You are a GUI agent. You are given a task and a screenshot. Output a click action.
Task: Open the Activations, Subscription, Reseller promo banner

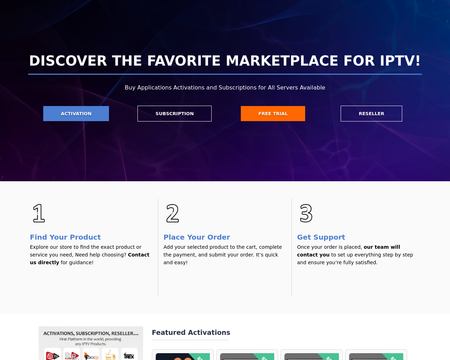(91, 343)
